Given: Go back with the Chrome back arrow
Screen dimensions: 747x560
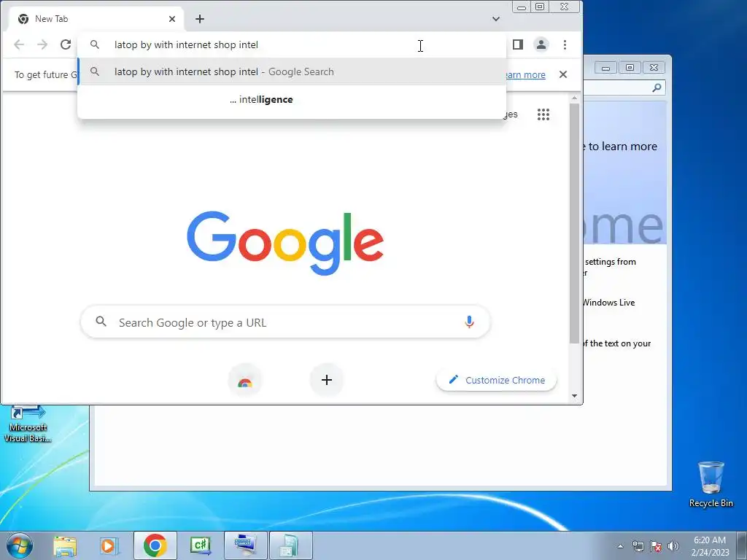Looking at the screenshot, I should 19,44.
